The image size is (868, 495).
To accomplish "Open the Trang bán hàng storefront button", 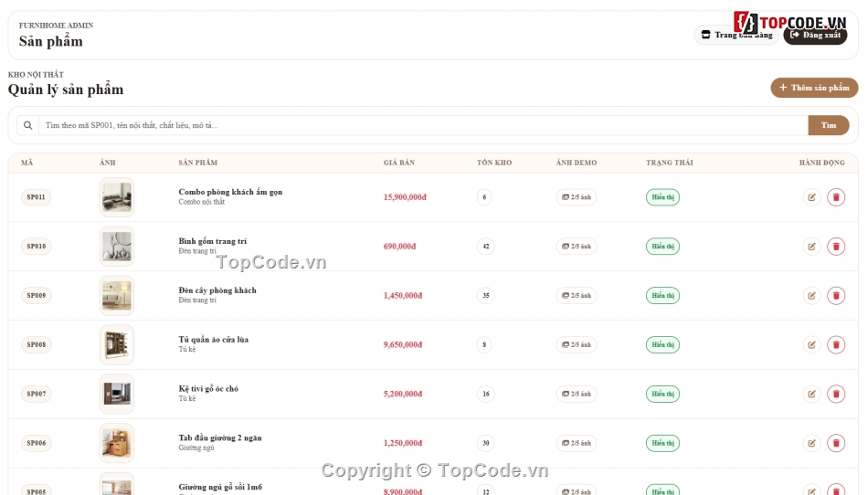I will pos(736,35).
